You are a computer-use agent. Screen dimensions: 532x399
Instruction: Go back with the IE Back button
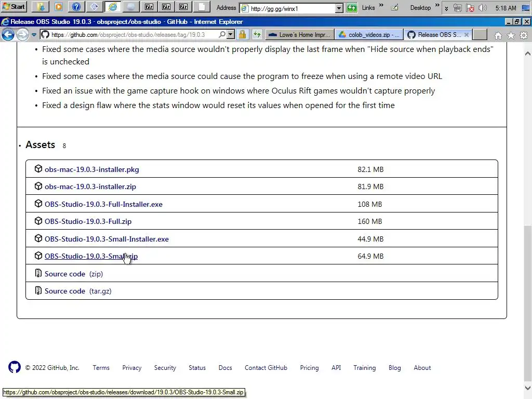(8, 35)
